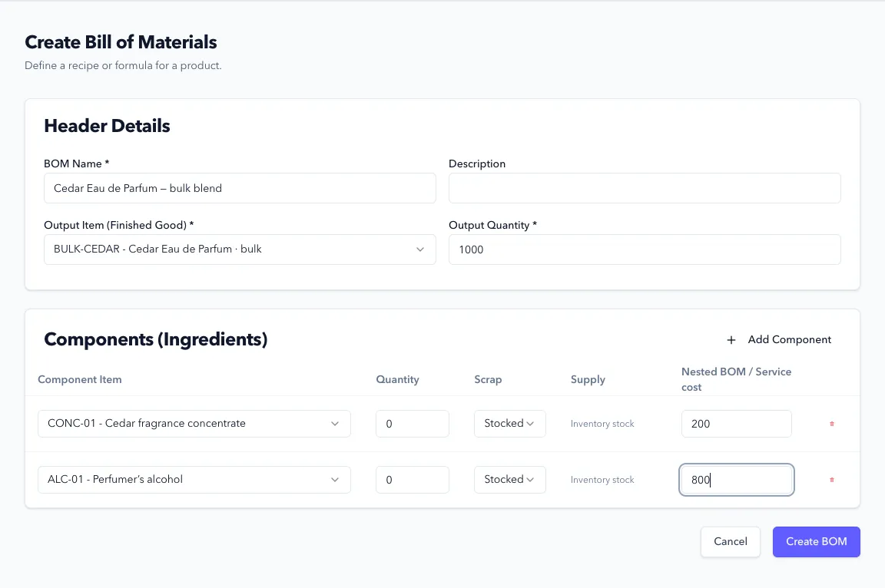Click the Component Item column header
Image resolution: width=885 pixels, height=588 pixels.
80,379
